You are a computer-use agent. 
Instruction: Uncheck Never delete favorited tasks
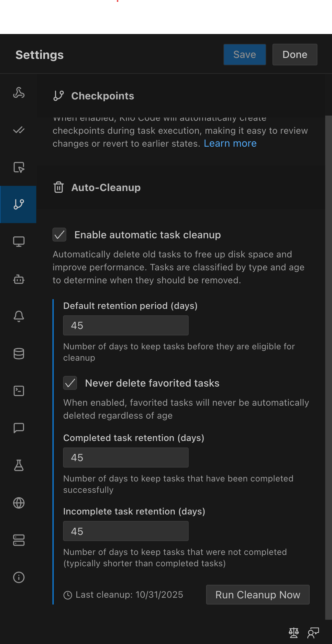[x=70, y=383]
